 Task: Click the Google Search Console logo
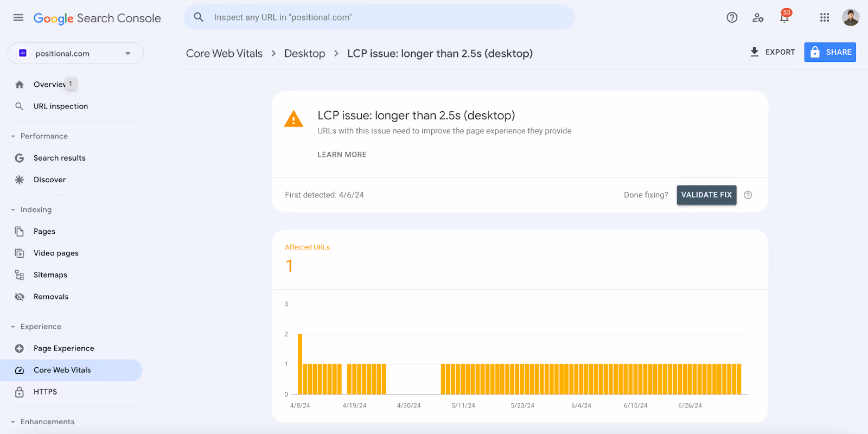coord(97,18)
